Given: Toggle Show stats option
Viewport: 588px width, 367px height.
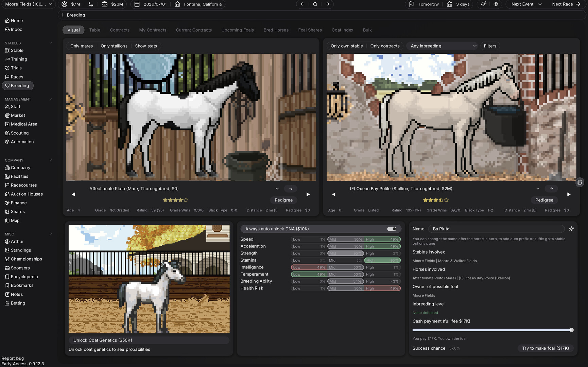Looking at the screenshot, I should [146, 46].
